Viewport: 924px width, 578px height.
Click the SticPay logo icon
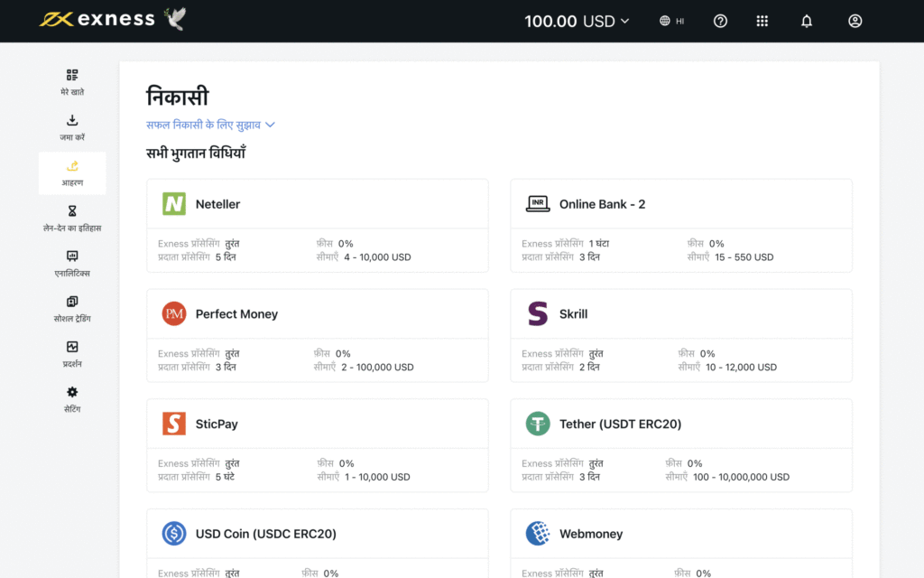click(174, 424)
